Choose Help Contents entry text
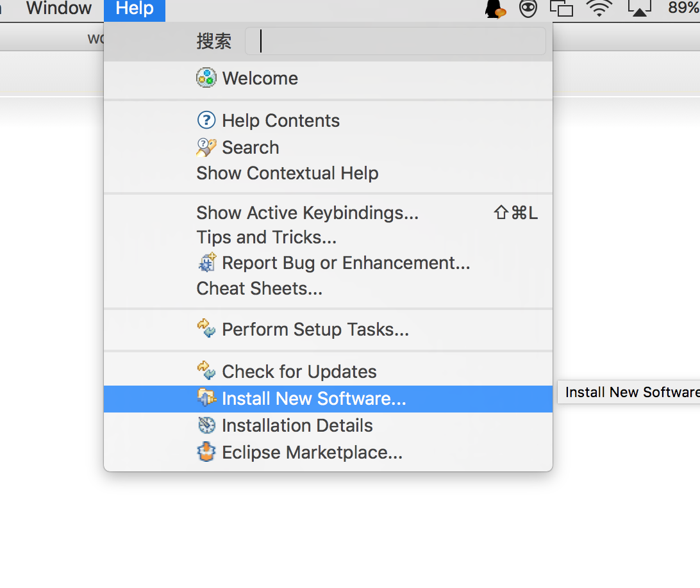Screen dimensions: 700x588 point(281,121)
